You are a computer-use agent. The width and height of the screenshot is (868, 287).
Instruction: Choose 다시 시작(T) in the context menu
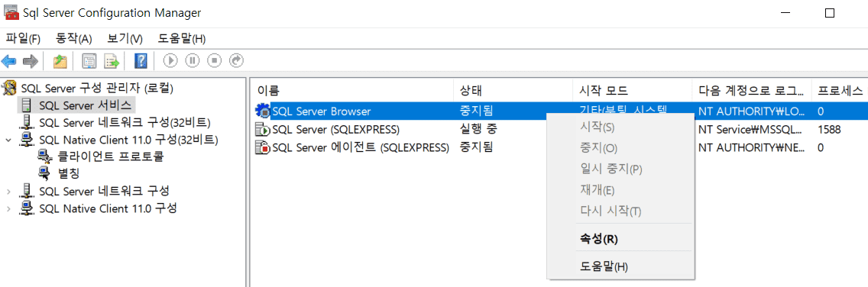click(620, 211)
